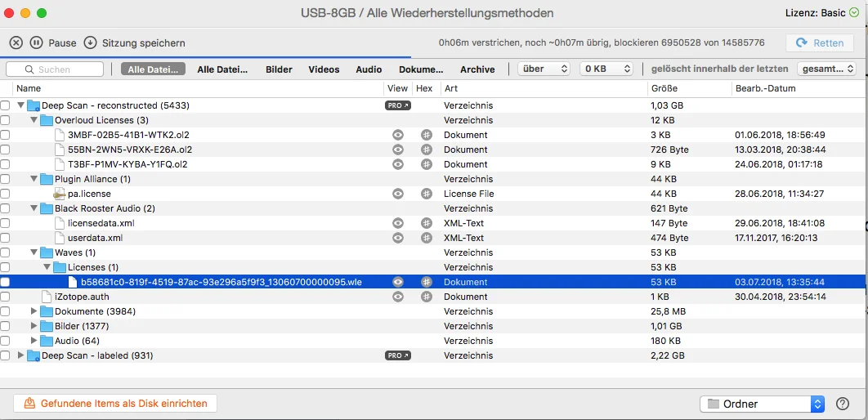Check the Deep Scan - labeled checkbox
This screenshot has height=420, width=868.
click(x=5, y=355)
